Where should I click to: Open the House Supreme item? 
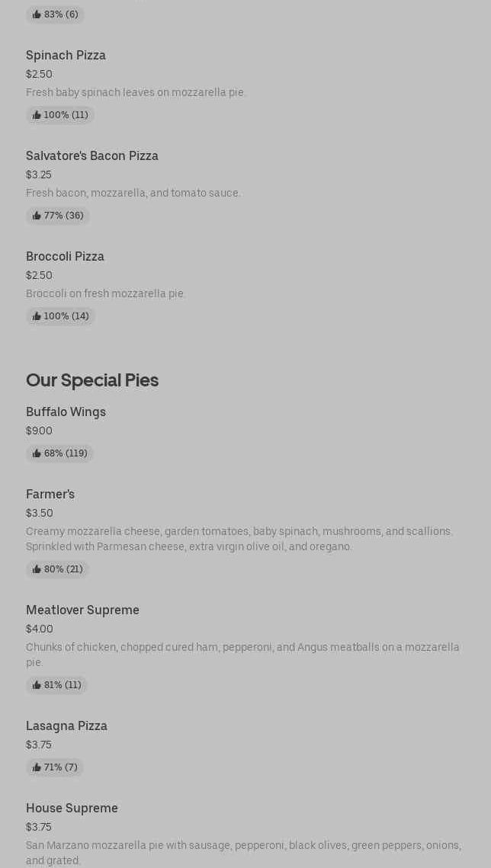(x=72, y=809)
